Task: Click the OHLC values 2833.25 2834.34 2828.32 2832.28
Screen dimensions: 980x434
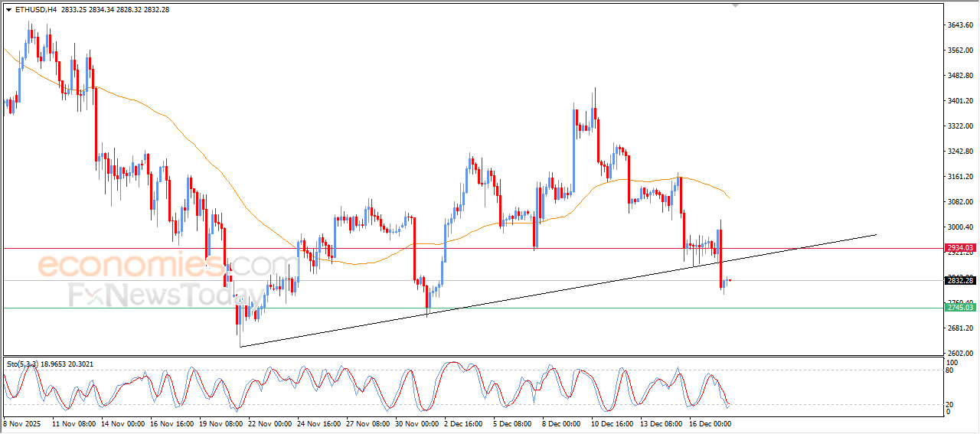Action: point(116,10)
